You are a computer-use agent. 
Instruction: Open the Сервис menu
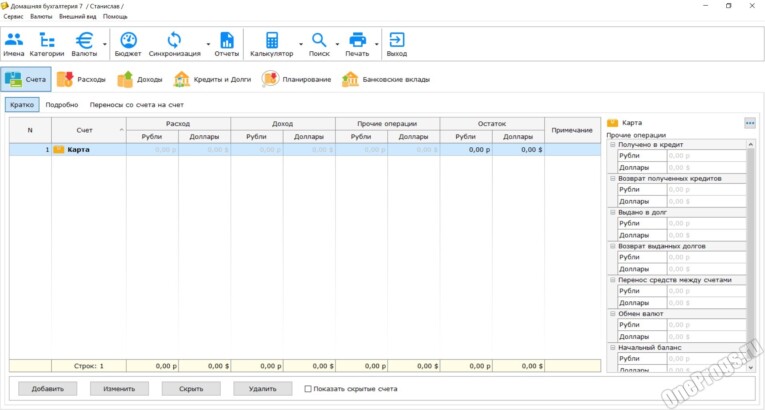pos(13,16)
